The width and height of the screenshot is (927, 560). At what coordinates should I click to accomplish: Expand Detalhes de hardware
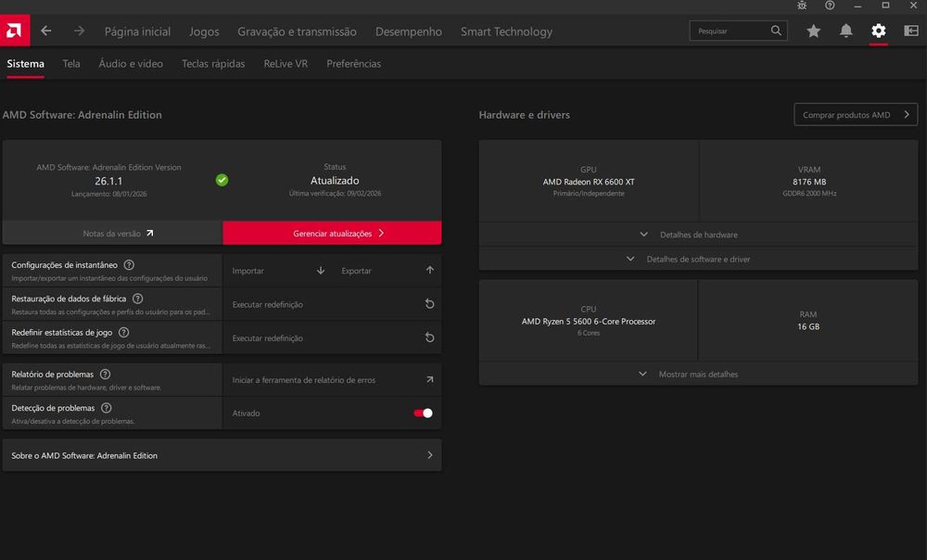pyautogui.click(x=698, y=235)
